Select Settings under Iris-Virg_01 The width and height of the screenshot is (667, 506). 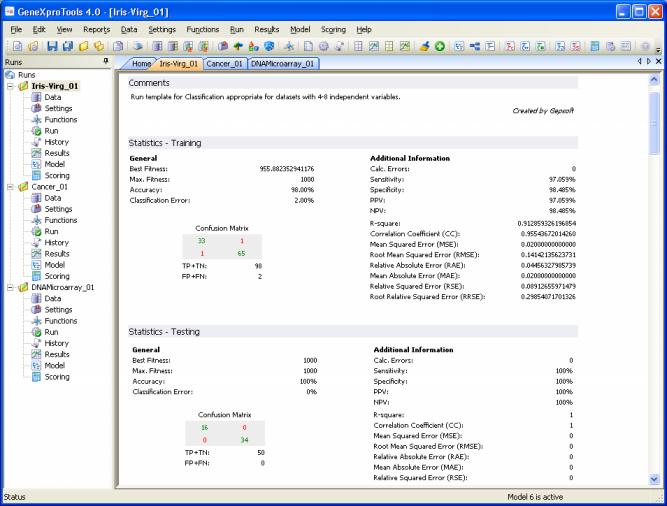pyautogui.click(x=58, y=108)
